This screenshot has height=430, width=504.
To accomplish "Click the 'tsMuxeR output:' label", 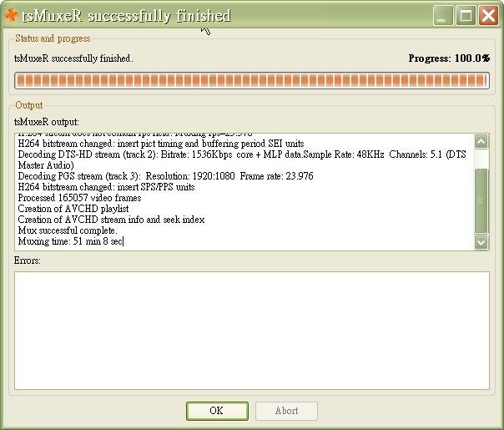I will coord(47,122).
